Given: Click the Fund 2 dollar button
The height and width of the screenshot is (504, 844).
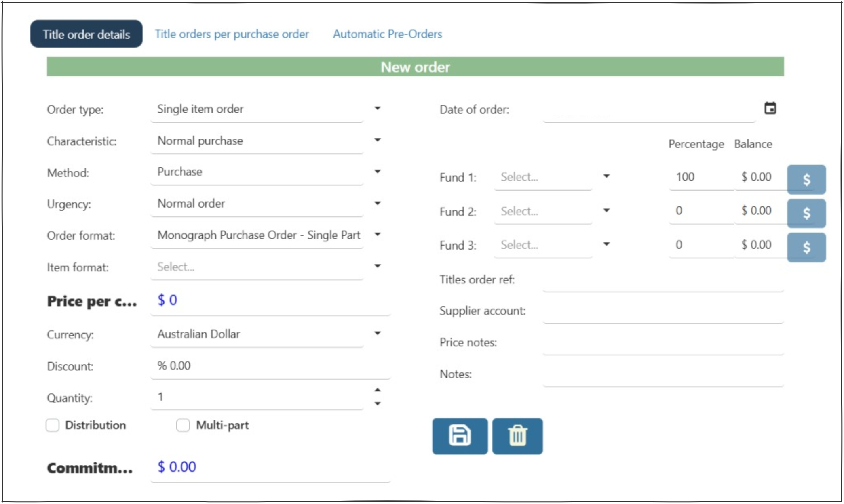Looking at the screenshot, I should pos(806,213).
